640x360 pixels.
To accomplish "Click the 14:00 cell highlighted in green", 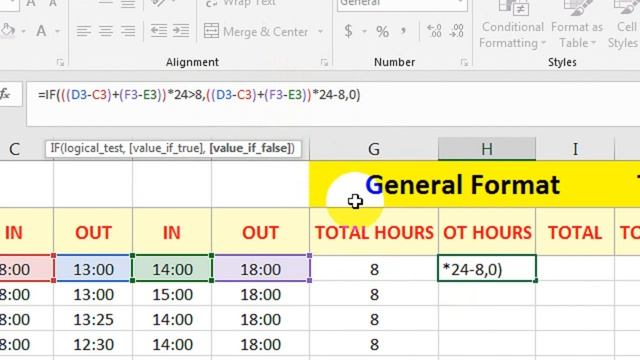I will [x=172, y=269].
